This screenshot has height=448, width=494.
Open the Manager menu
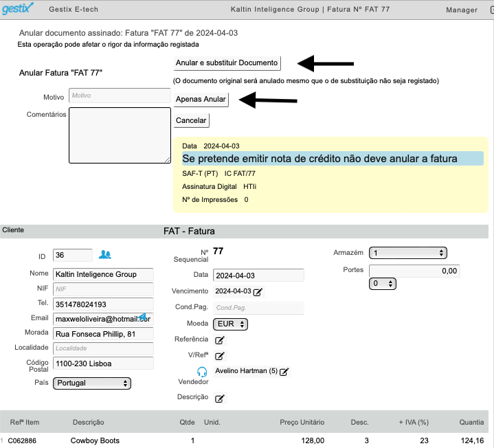coord(462,10)
